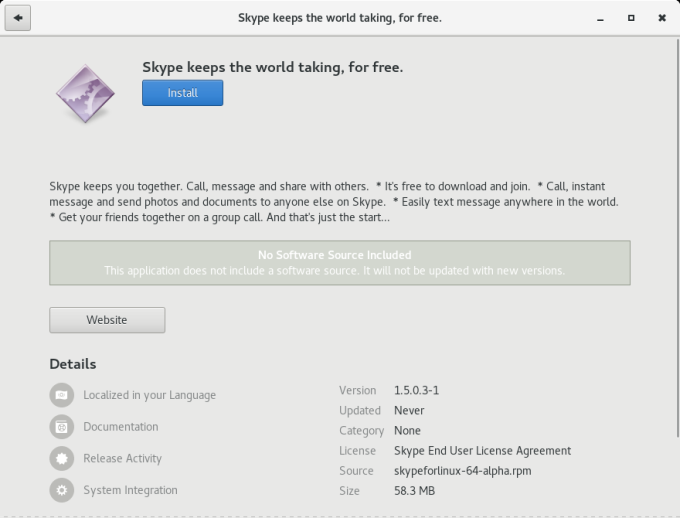Screen dimensions: 680x518
Task: Click the 'System Integration' label
Action: tap(130, 490)
